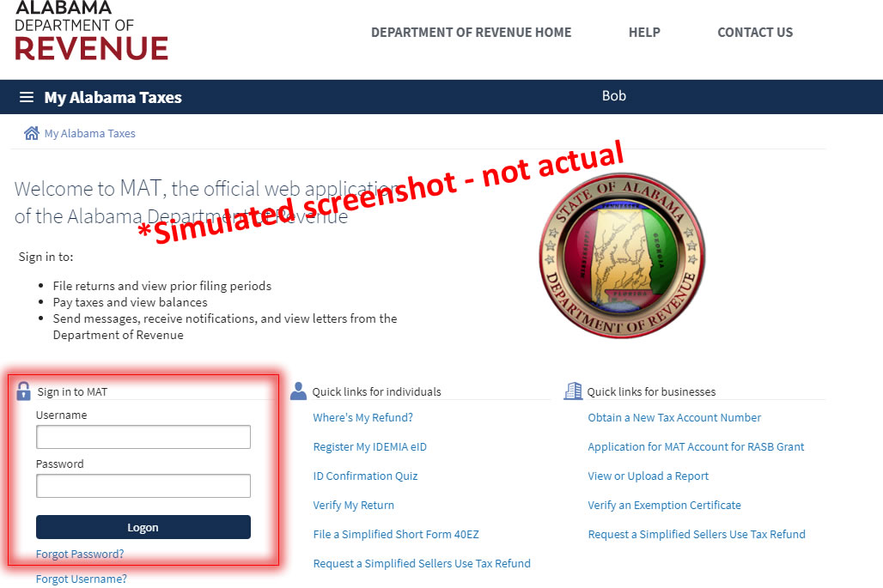Click the Sign in to MAT heading
The height and width of the screenshot is (588, 883).
point(72,391)
